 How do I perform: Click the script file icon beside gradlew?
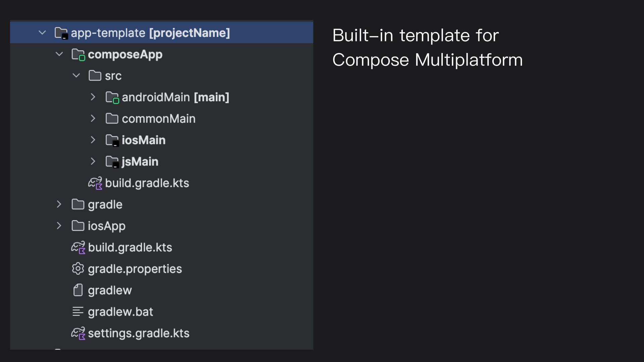click(x=78, y=290)
